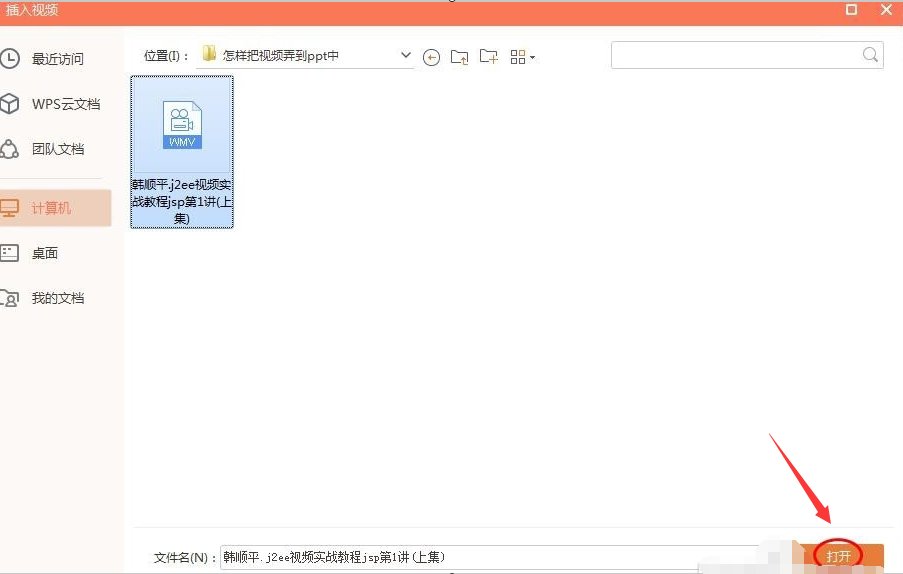Image resolution: width=903 pixels, height=574 pixels.
Task: Click the 韩顺平.j2ee视频实战教程 file name label
Action: coord(182,201)
